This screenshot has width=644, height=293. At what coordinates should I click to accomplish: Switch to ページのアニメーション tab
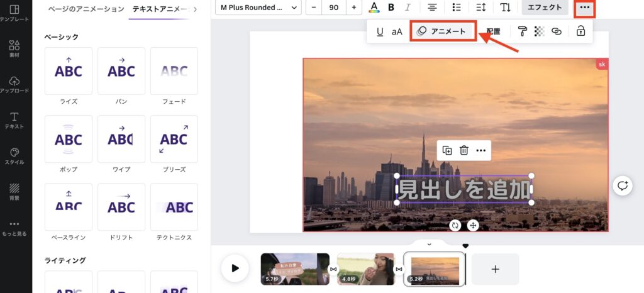pyautogui.click(x=86, y=9)
